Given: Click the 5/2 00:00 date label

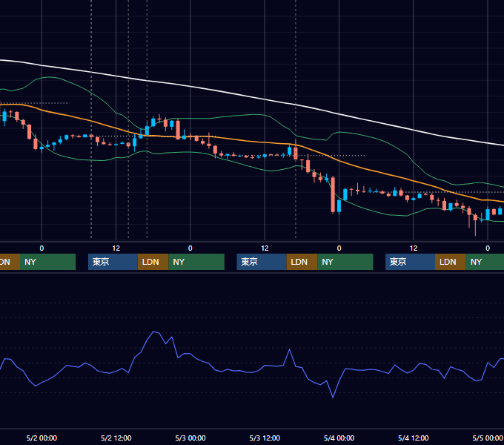Looking at the screenshot, I should pos(42,438).
